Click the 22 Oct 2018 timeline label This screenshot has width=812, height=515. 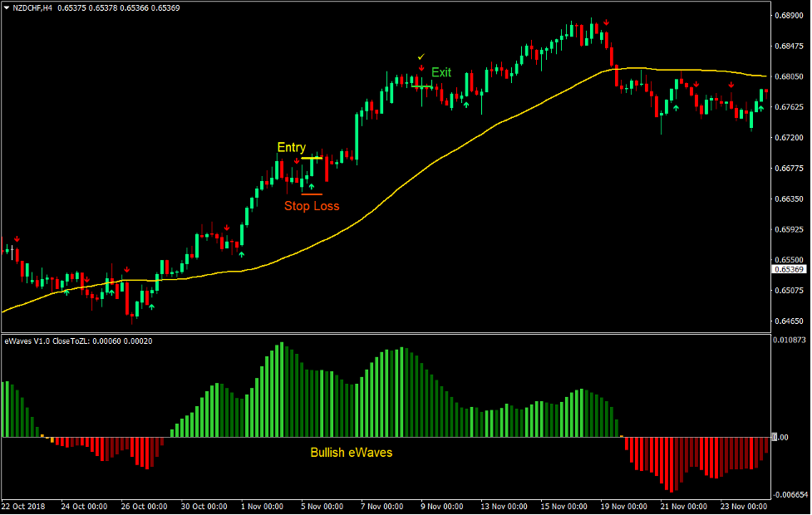[25, 506]
